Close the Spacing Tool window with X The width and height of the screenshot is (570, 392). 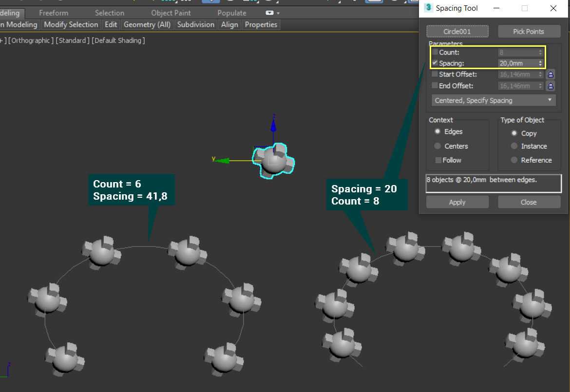pos(553,8)
